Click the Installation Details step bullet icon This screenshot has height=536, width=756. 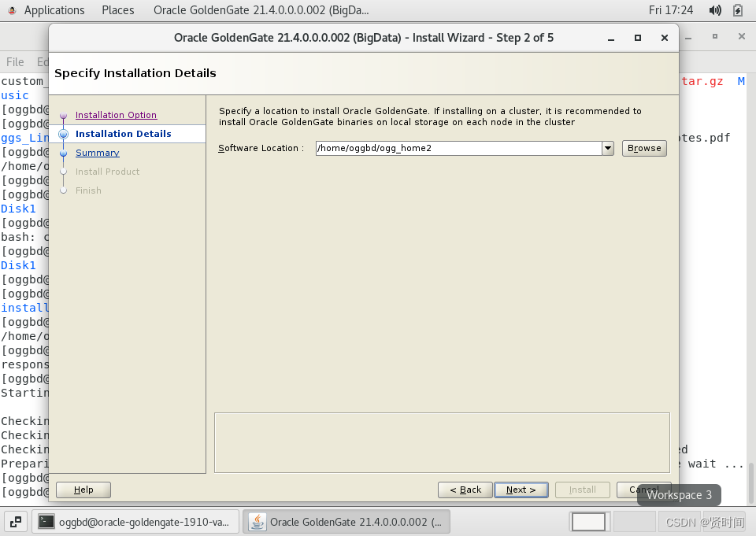(x=63, y=134)
